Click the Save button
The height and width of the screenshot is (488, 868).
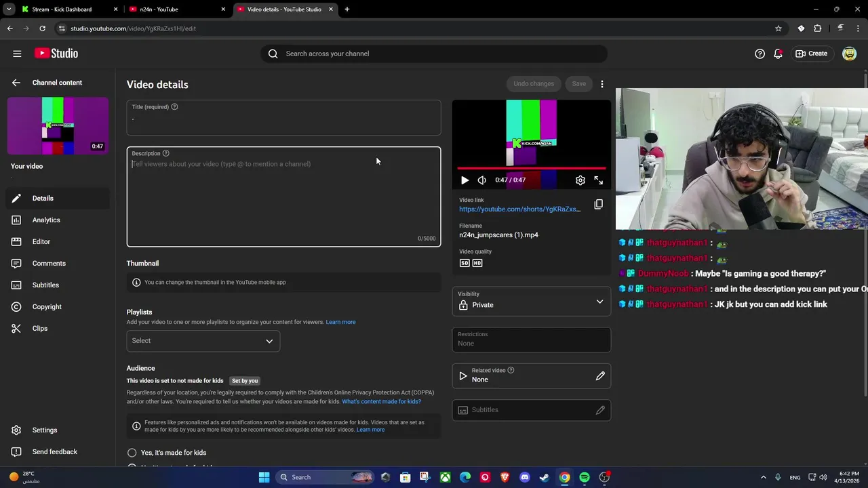[x=578, y=84]
